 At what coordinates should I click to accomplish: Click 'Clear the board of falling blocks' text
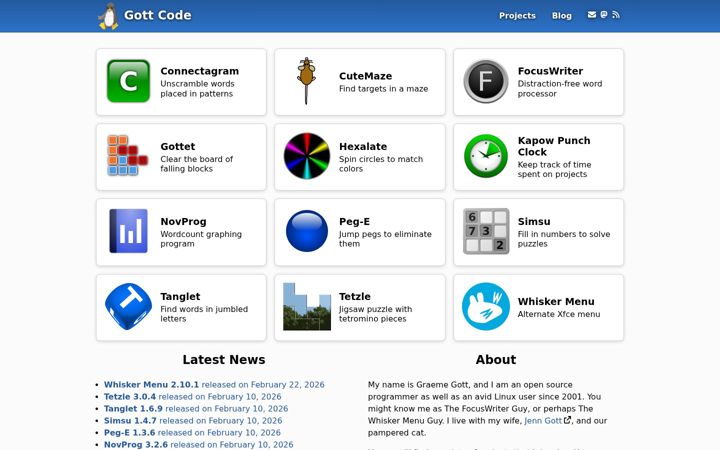(x=197, y=164)
